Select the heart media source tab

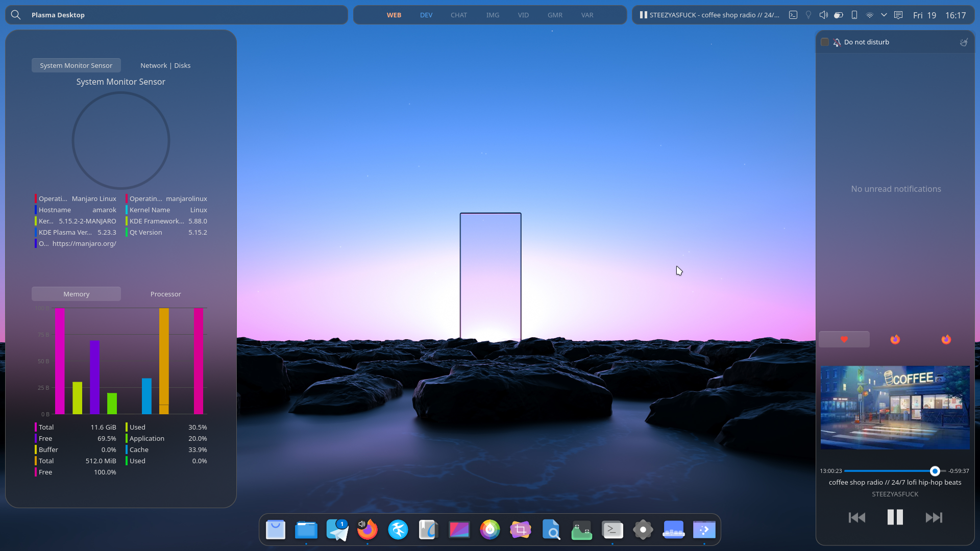tap(844, 339)
